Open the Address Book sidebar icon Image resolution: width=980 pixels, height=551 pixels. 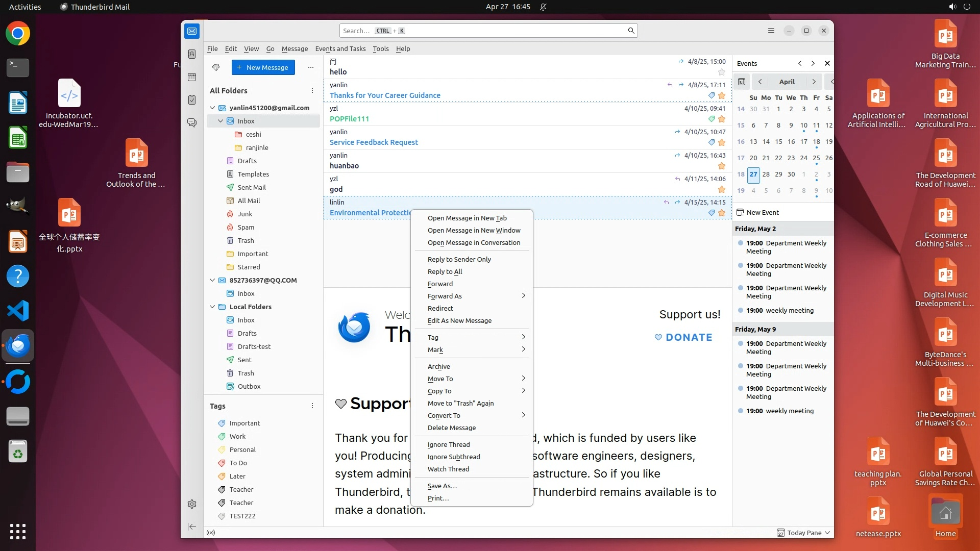192,54
